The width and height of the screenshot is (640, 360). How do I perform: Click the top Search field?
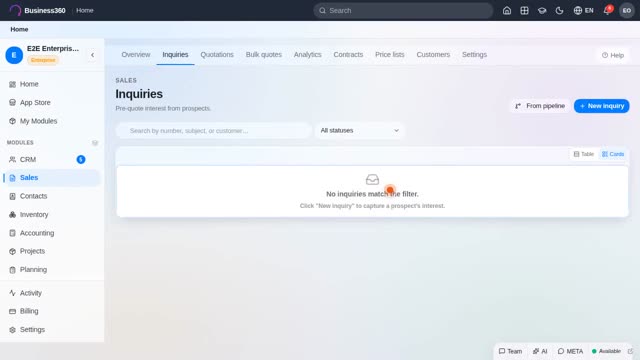[403, 11]
